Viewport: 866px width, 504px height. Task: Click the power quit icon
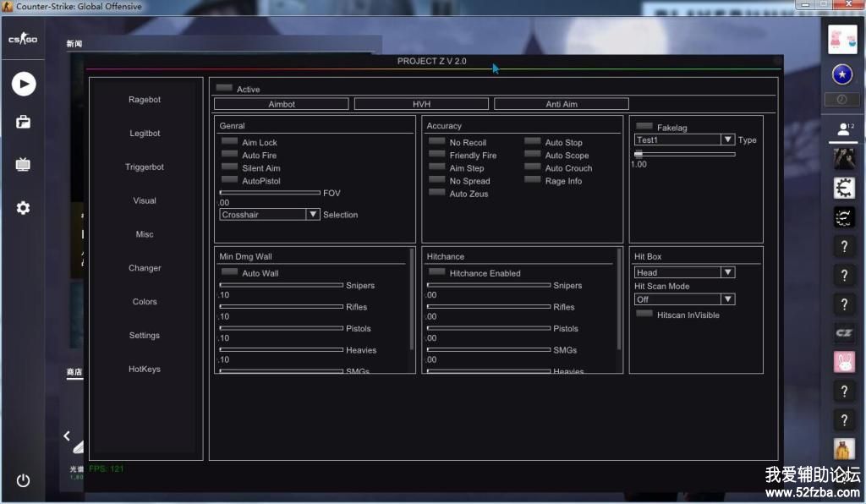(x=23, y=480)
